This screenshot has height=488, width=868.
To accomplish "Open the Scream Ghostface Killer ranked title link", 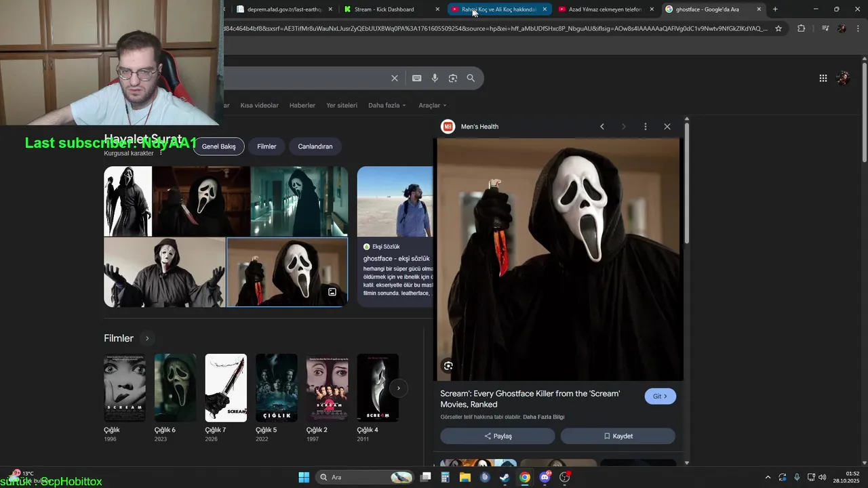I will pyautogui.click(x=530, y=399).
